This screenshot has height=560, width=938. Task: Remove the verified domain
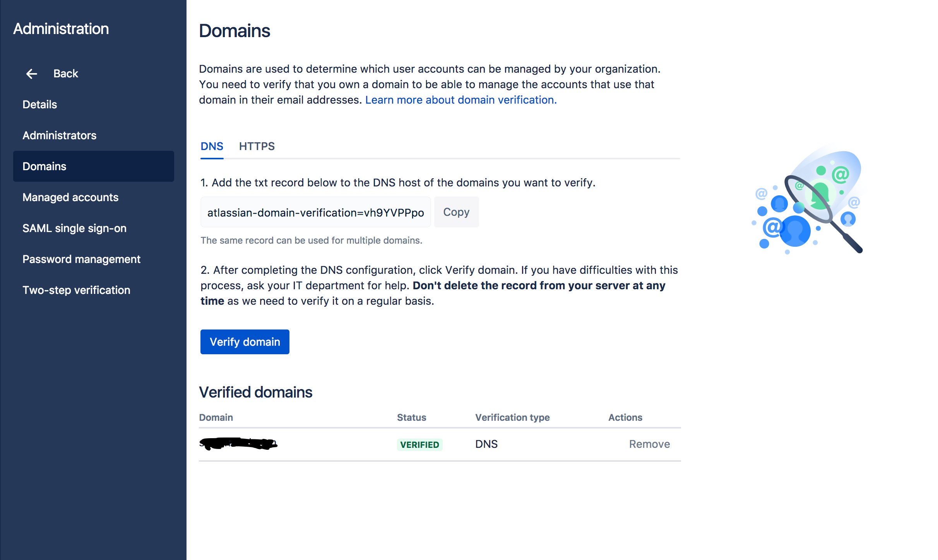pyautogui.click(x=649, y=444)
